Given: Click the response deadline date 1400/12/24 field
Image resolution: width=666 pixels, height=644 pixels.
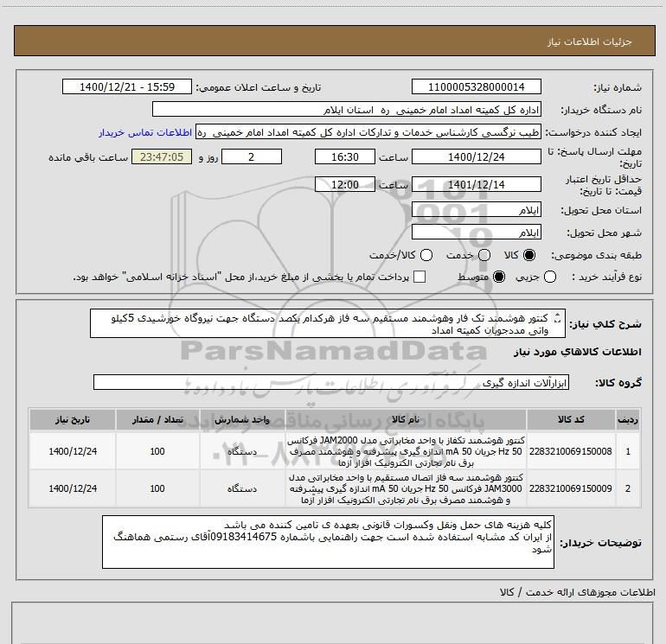Looking at the screenshot, I should 476,156.
